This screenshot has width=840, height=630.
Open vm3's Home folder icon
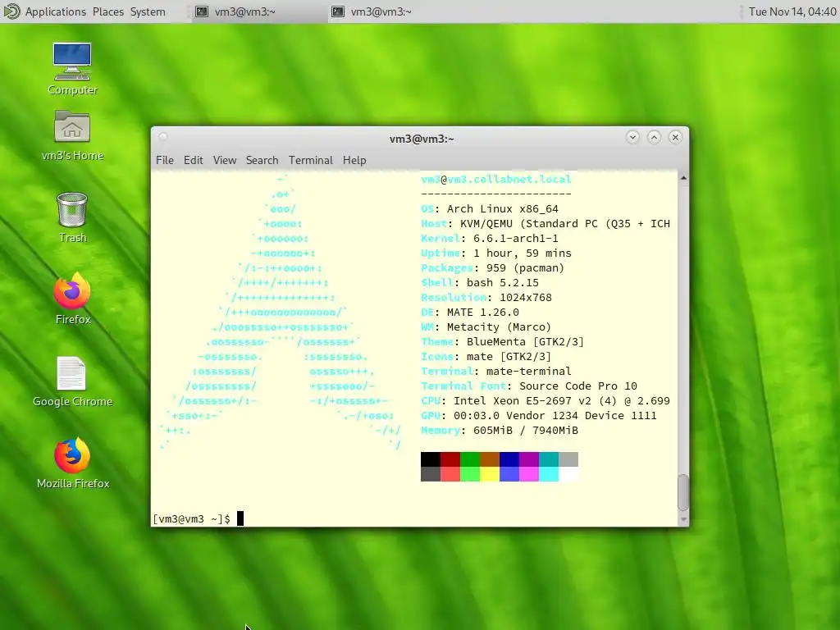tap(72, 135)
